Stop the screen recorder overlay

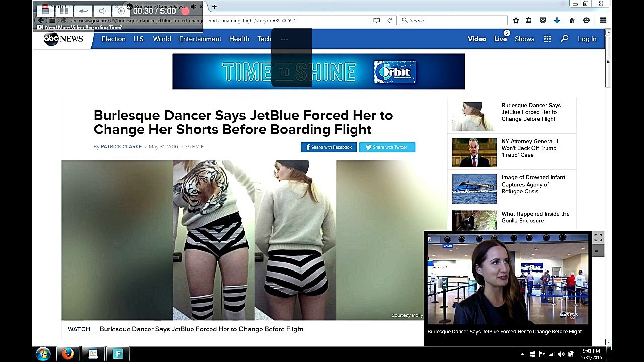[x=45, y=10]
